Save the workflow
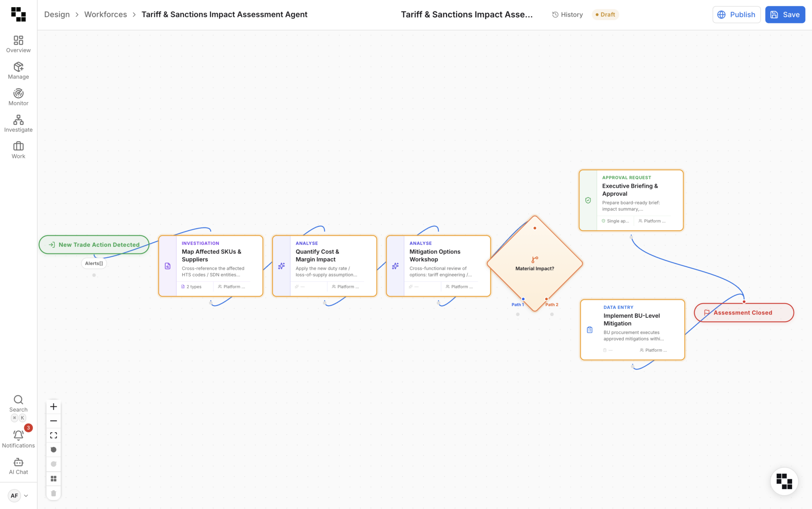This screenshot has height=509, width=812. click(785, 14)
